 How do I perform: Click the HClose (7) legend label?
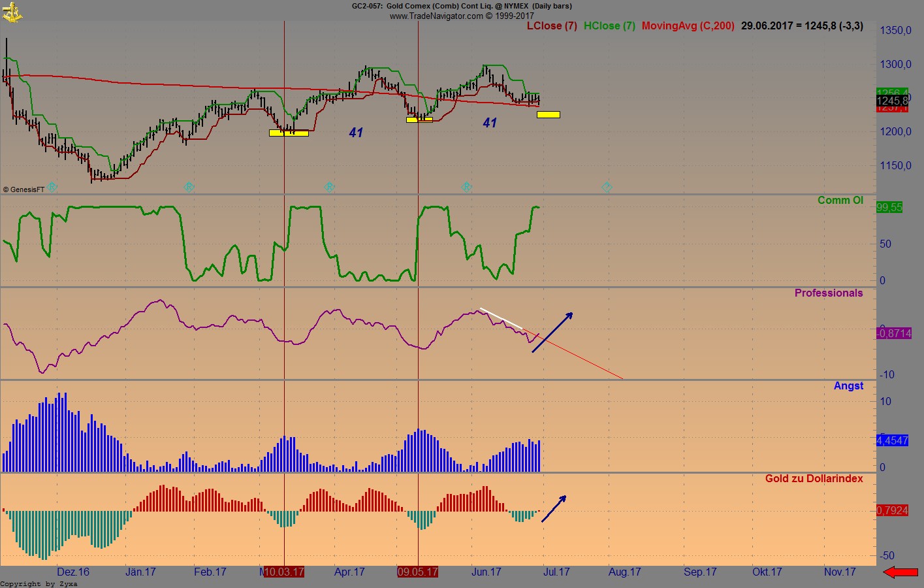[609, 26]
